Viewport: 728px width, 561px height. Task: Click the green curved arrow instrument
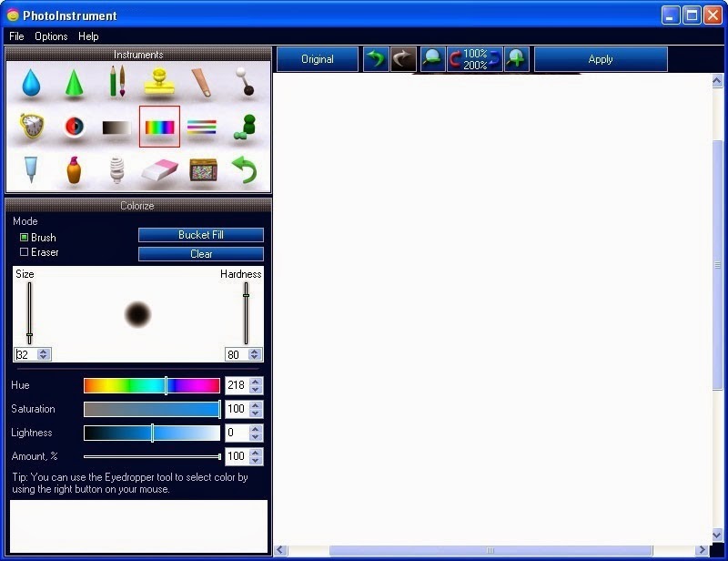click(x=245, y=169)
